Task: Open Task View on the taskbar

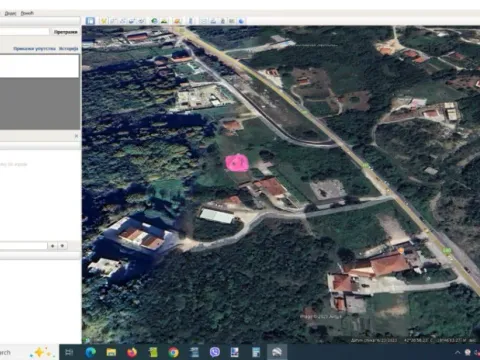Action: (x=69, y=352)
